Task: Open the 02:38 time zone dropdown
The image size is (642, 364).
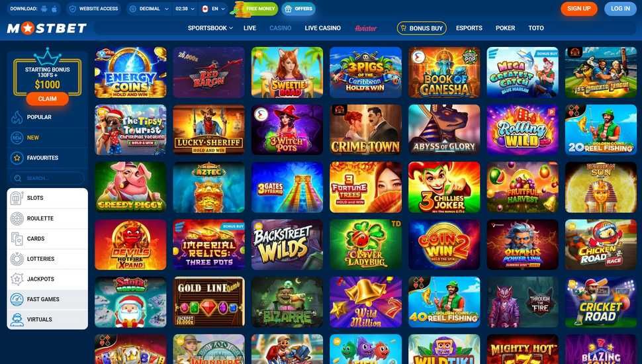Action: click(185, 9)
